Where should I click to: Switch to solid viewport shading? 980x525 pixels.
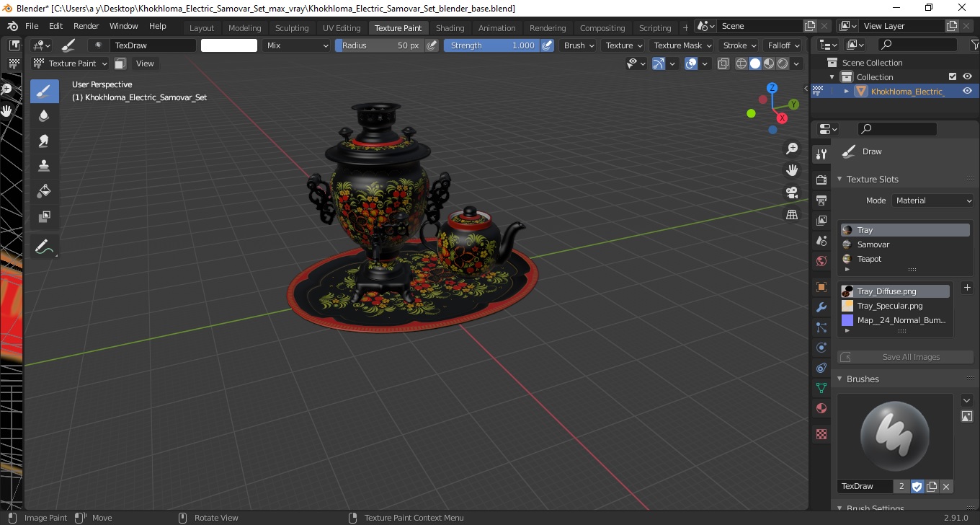pyautogui.click(x=755, y=63)
